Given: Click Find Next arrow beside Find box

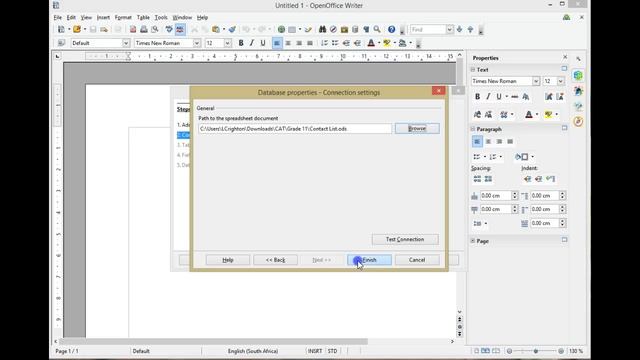Looking at the screenshot, I should pos(460,29).
